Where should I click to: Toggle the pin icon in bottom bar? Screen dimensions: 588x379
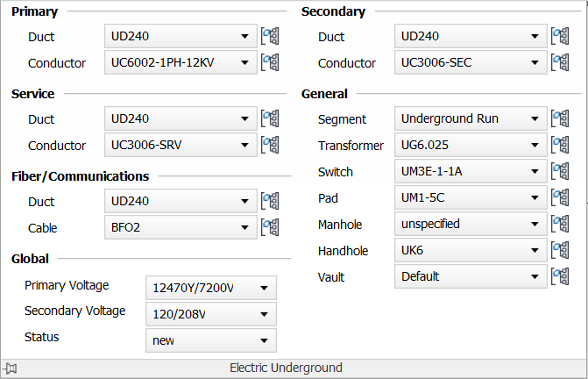(11, 368)
